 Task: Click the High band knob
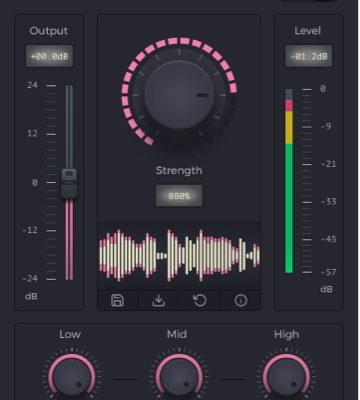click(x=286, y=377)
